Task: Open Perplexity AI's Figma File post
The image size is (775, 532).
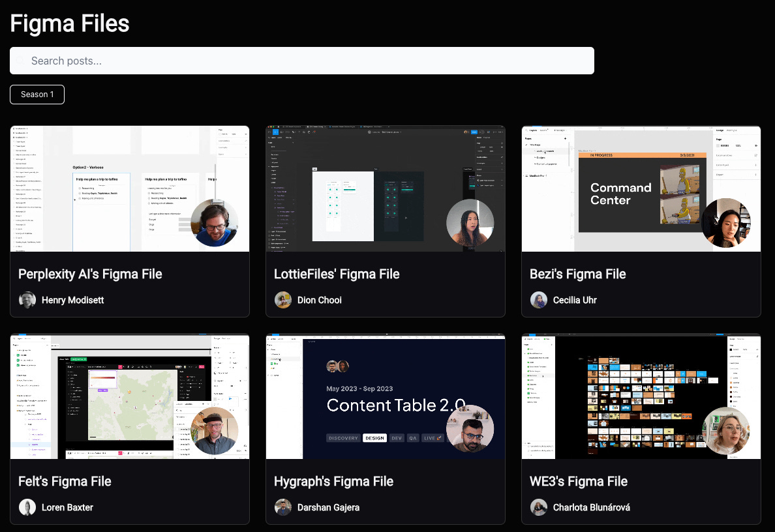Action: [x=90, y=274]
